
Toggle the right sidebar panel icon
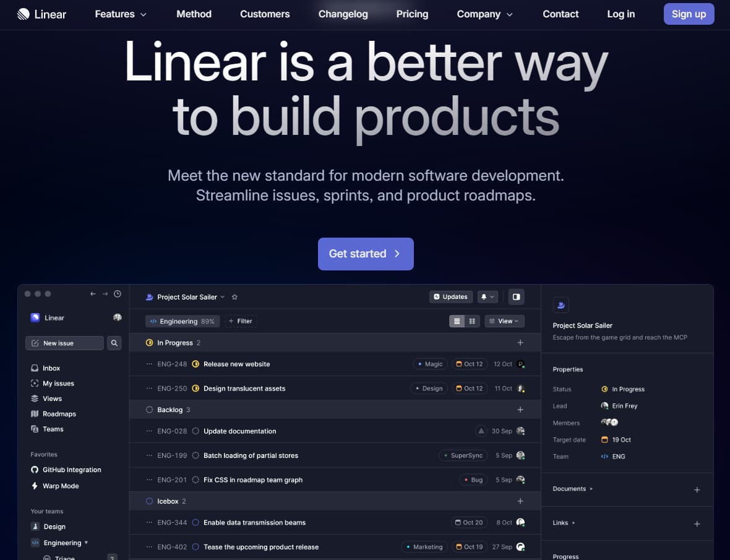(x=517, y=297)
